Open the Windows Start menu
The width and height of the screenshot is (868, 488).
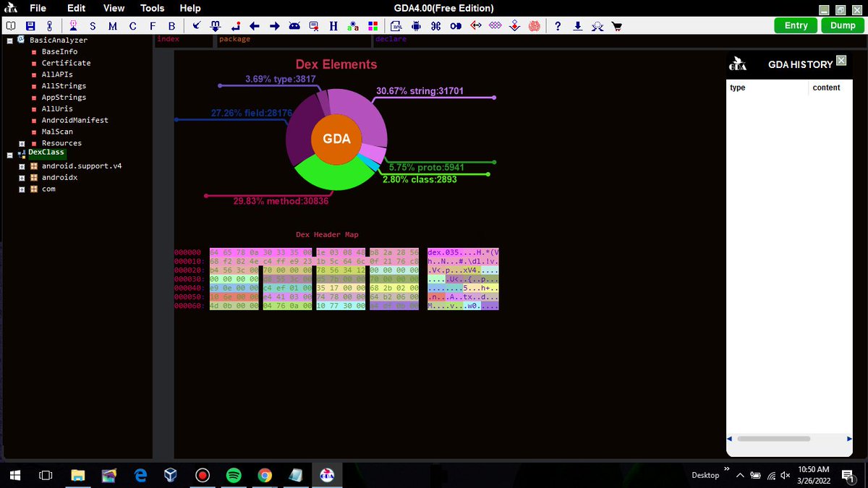point(14,475)
